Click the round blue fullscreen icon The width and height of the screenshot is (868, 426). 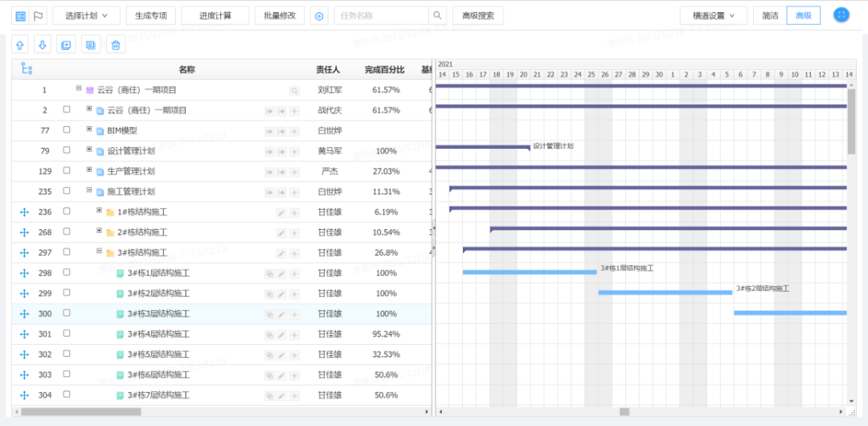tap(841, 15)
